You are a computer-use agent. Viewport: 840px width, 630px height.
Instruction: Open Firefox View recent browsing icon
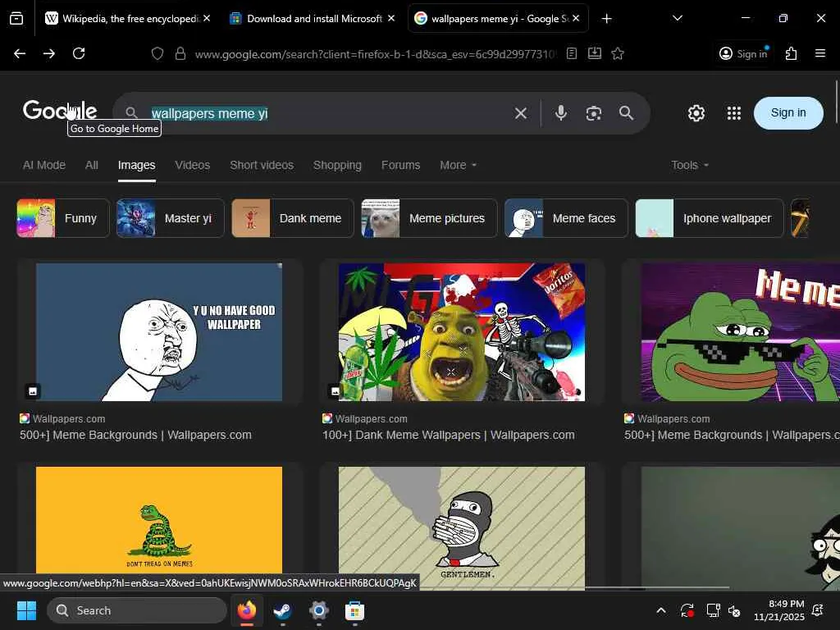[16, 19]
